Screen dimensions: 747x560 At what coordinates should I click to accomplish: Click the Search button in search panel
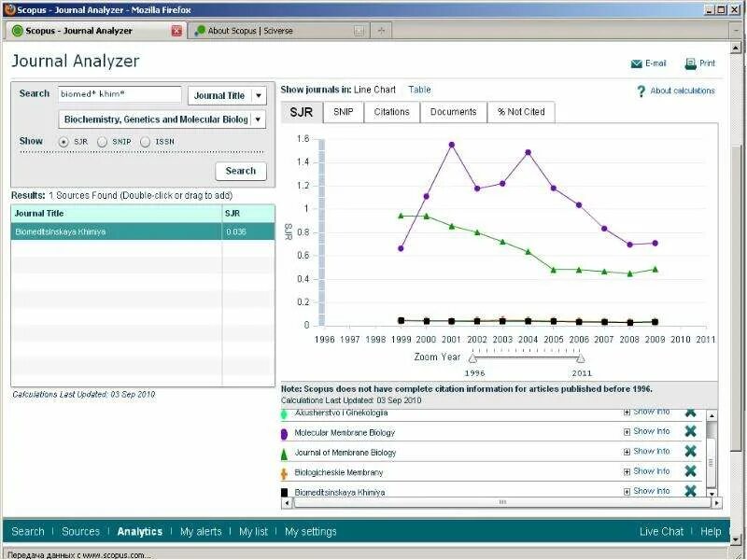click(241, 171)
